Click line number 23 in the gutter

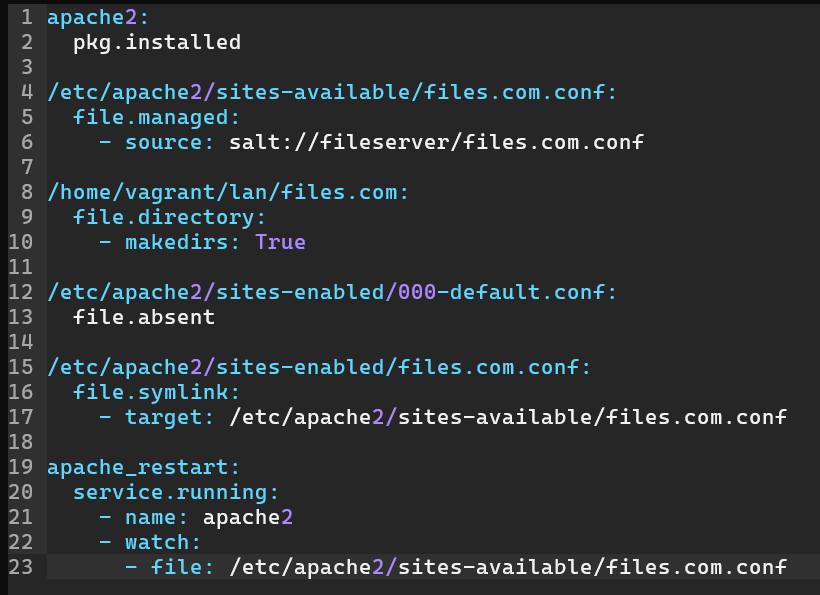(20, 567)
